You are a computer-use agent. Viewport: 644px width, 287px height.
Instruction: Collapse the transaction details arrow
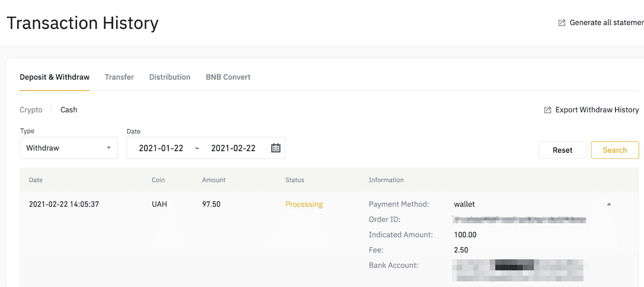coord(609,204)
